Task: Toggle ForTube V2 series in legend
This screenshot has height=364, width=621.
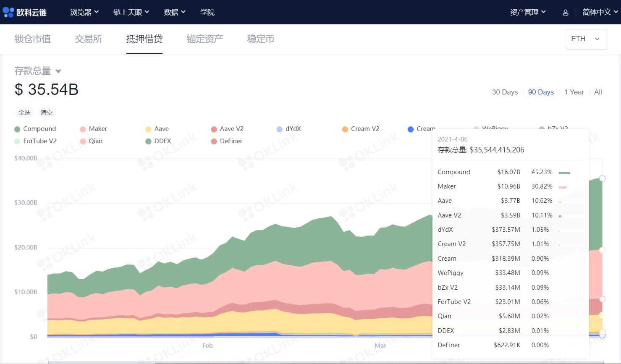Action: [36, 141]
